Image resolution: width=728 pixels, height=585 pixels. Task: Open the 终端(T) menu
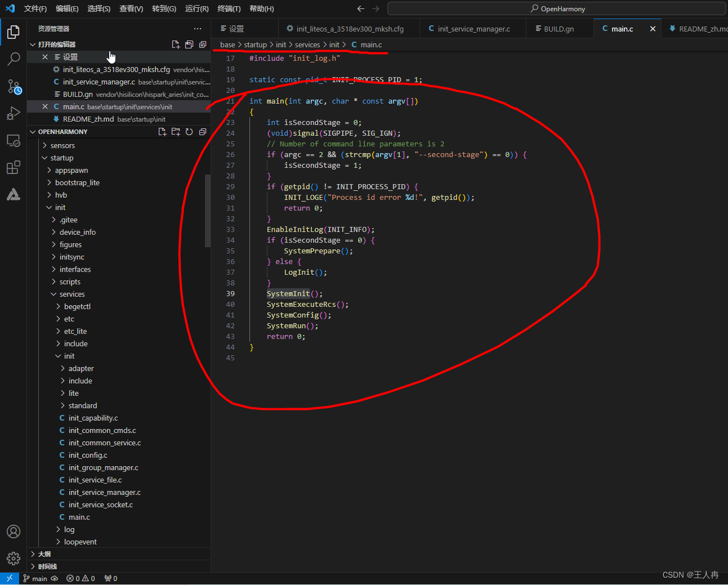[229, 8]
